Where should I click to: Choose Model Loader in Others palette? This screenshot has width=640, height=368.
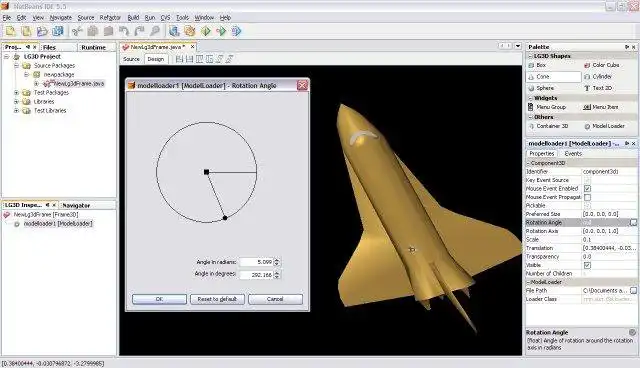pos(604,126)
